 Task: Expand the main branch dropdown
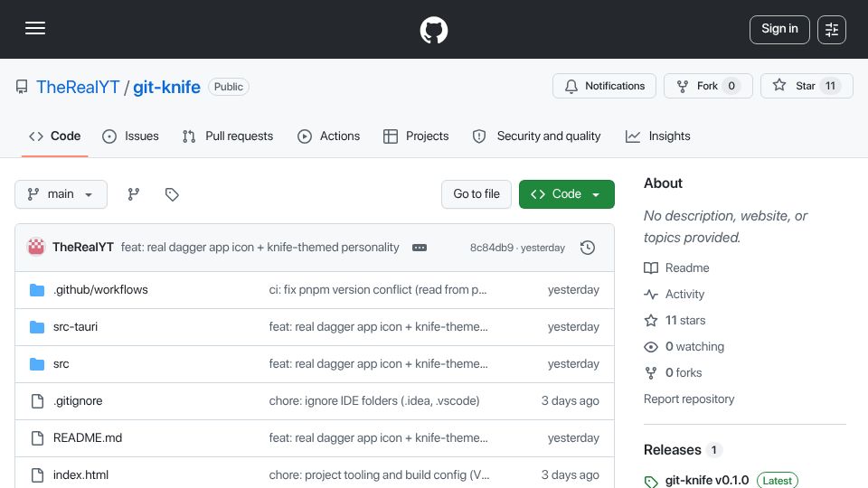(x=61, y=194)
